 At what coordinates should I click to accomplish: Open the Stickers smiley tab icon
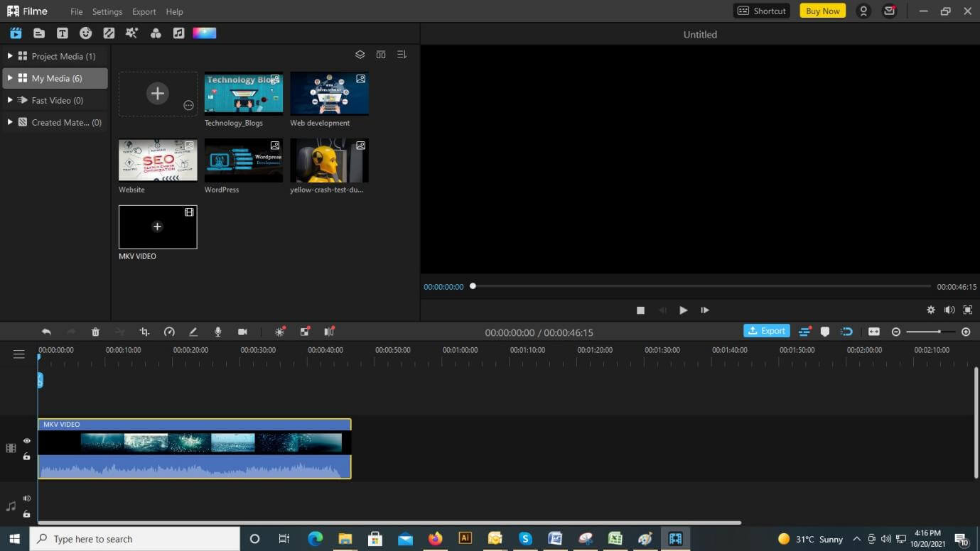pyautogui.click(x=86, y=33)
